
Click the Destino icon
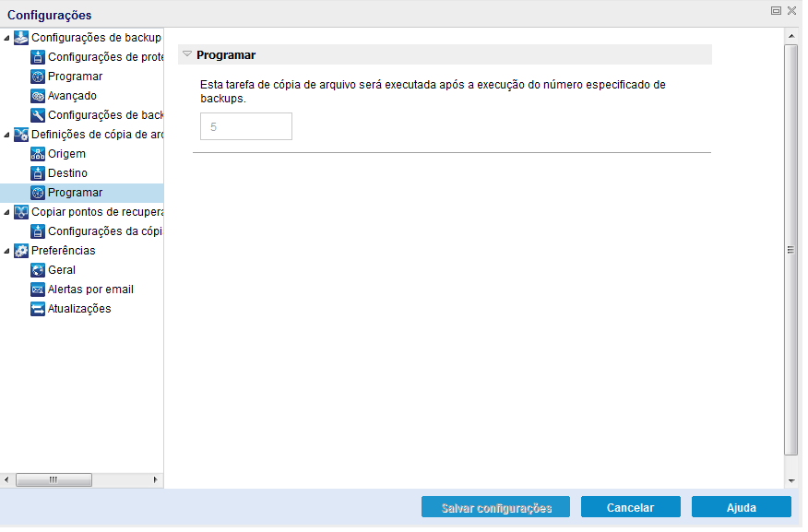tap(38, 173)
